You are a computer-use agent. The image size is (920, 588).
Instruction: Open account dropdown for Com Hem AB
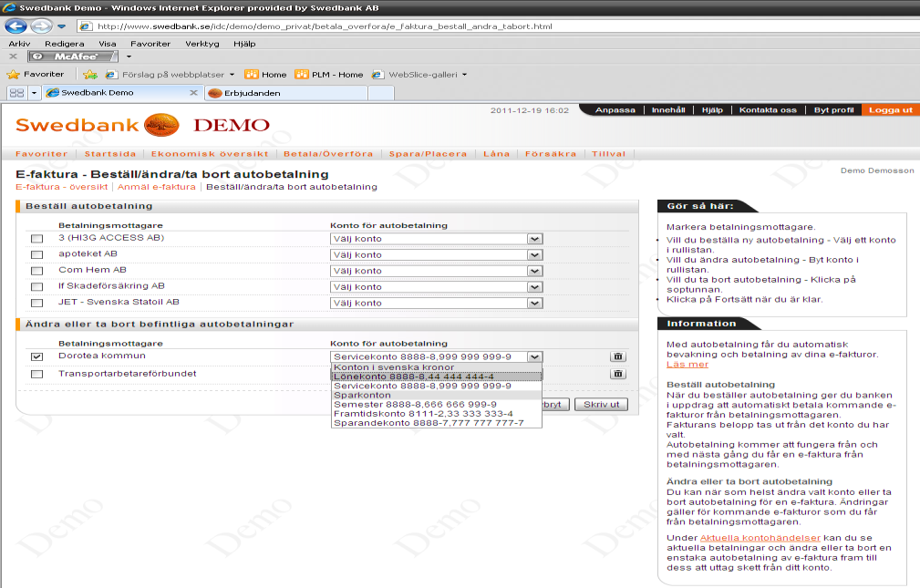pyautogui.click(x=437, y=271)
